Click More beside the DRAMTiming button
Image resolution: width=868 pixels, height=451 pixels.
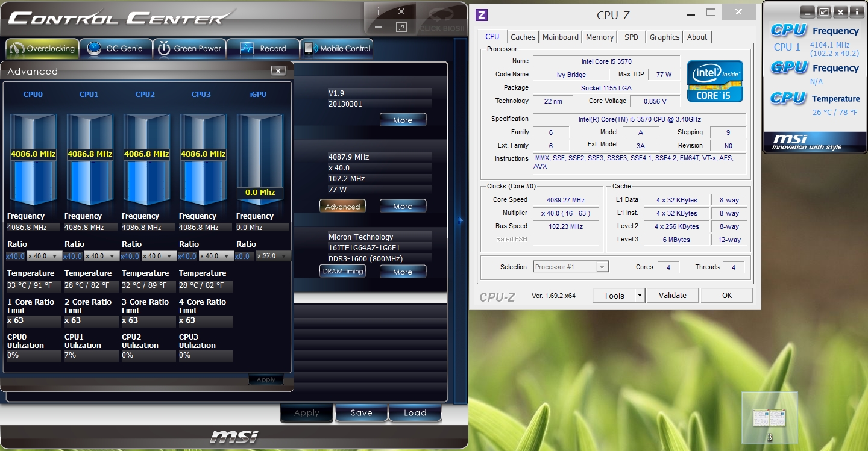[x=403, y=272]
